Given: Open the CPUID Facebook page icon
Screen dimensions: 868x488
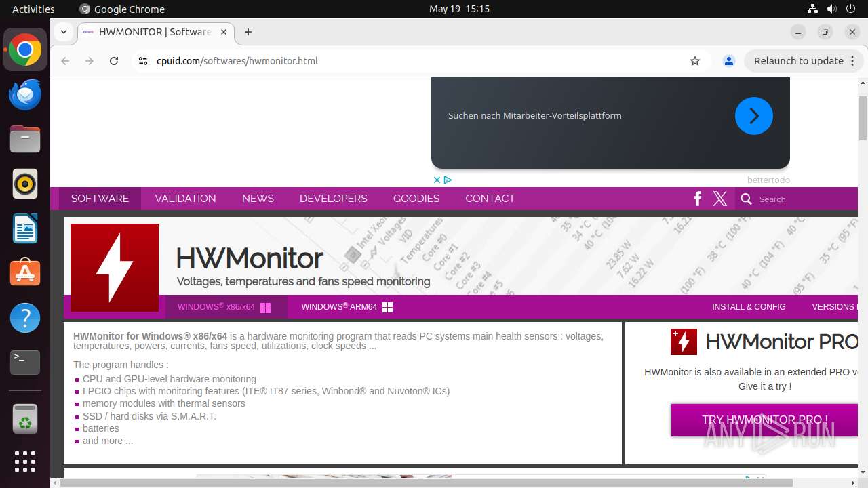Looking at the screenshot, I should 698,199.
